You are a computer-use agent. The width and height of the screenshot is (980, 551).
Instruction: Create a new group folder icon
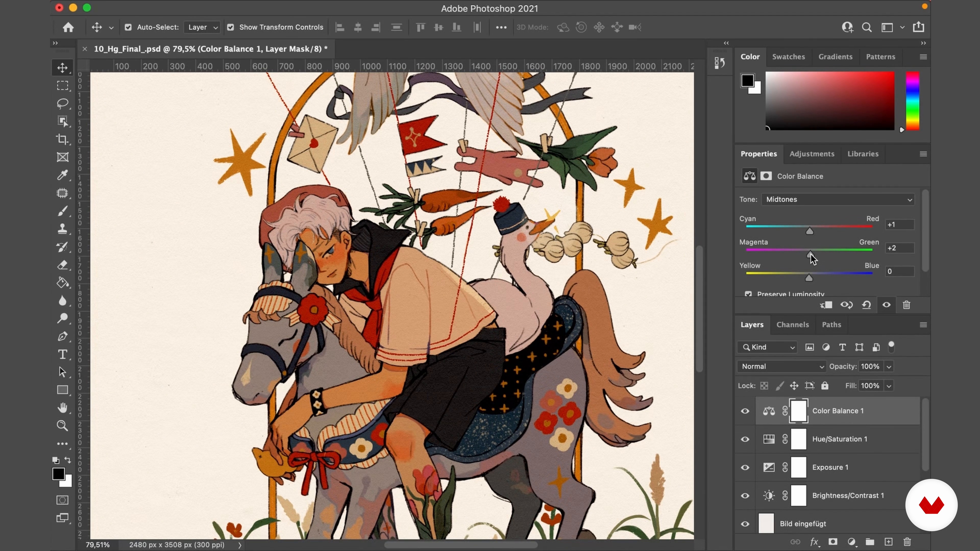[870, 542]
